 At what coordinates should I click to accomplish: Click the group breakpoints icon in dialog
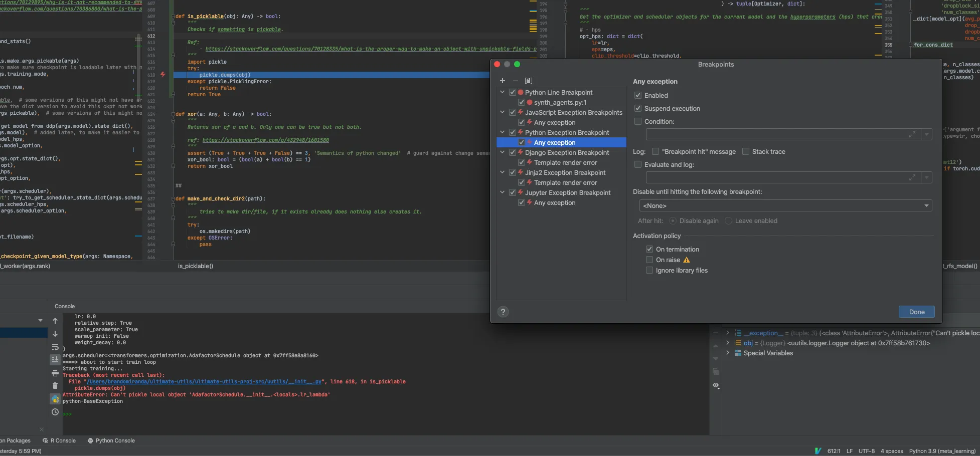point(529,81)
